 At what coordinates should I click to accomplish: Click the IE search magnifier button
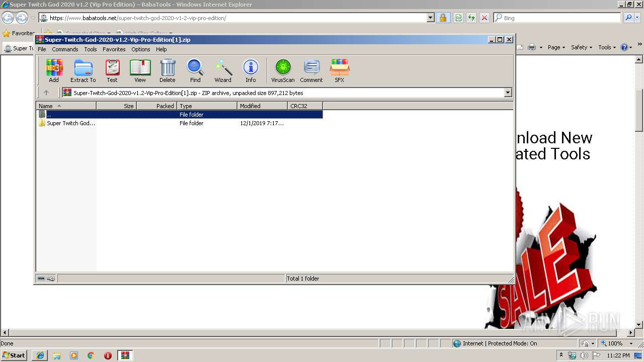[628, 18]
